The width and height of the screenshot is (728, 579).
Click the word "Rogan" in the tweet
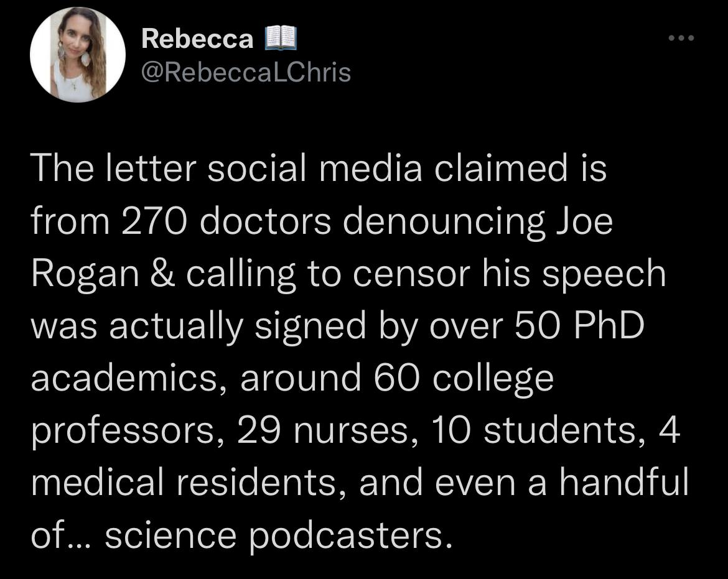point(85,274)
